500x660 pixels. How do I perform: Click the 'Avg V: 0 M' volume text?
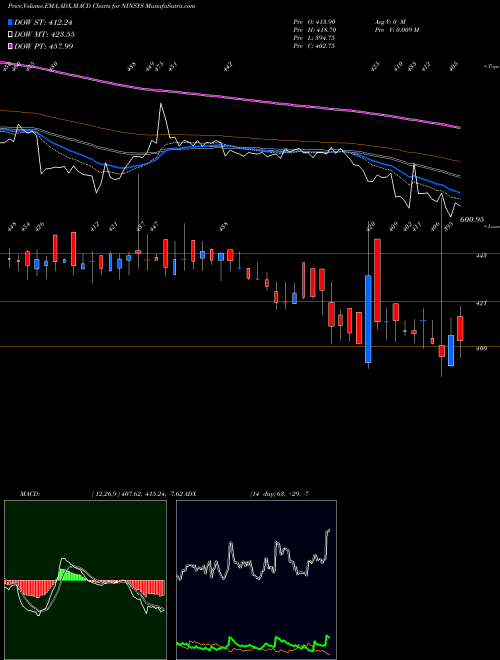click(389, 22)
